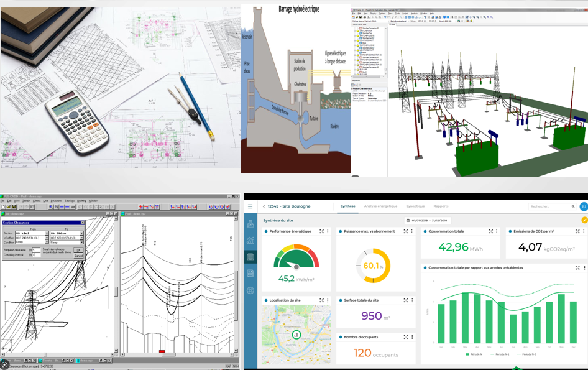The image size is (588, 370).
Task: Open the Rapports tab
Action: click(x=441, y=206)
